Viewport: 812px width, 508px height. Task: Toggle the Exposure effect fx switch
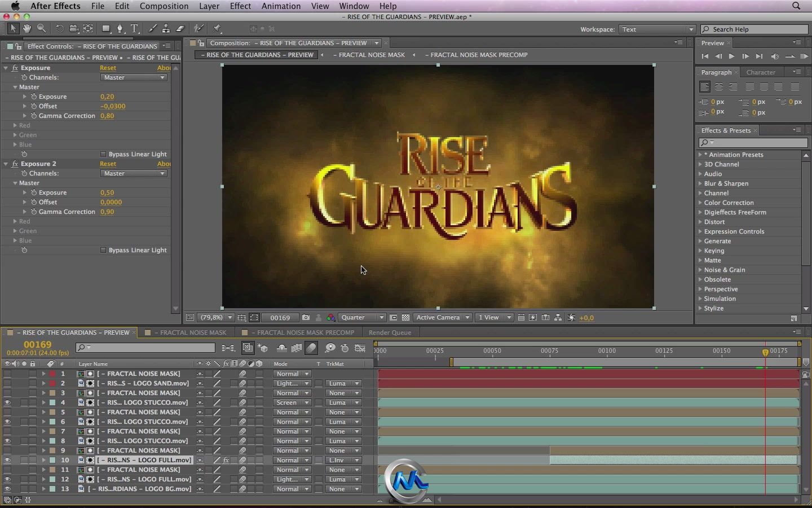coord(15,68)
